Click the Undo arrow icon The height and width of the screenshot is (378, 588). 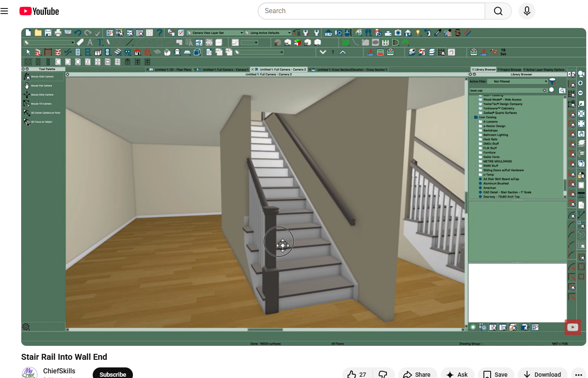(78, 33)
